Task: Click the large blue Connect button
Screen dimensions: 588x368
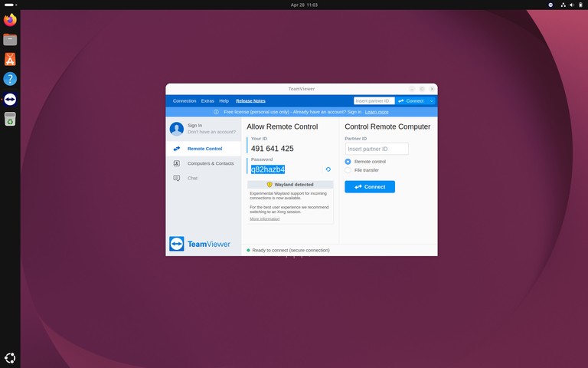Action: pyautogui.click(x=370, y=186)
